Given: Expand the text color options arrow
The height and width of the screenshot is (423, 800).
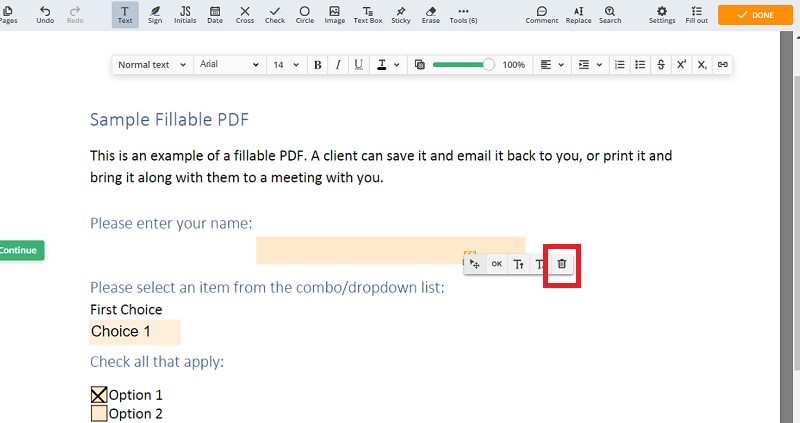Looking at the screenshot, I should (397, 65).
